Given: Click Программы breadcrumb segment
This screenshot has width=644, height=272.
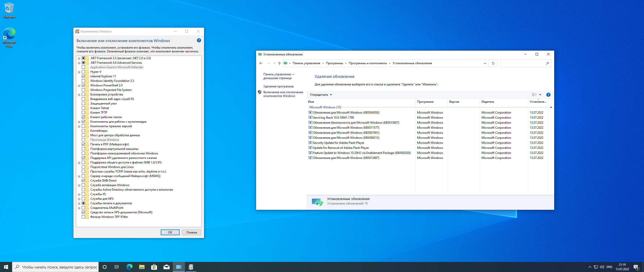Looking at the screenshot, I should pos(334,63).
